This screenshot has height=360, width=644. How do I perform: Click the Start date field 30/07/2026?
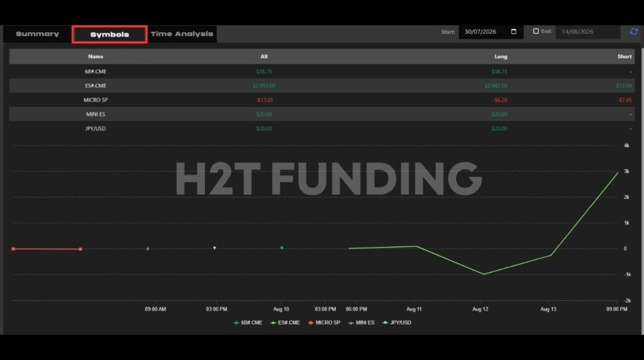tap(491, 31)
